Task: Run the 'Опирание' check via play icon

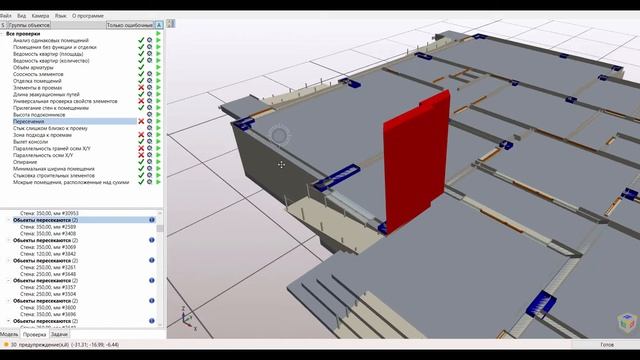Action: [158, 162]
